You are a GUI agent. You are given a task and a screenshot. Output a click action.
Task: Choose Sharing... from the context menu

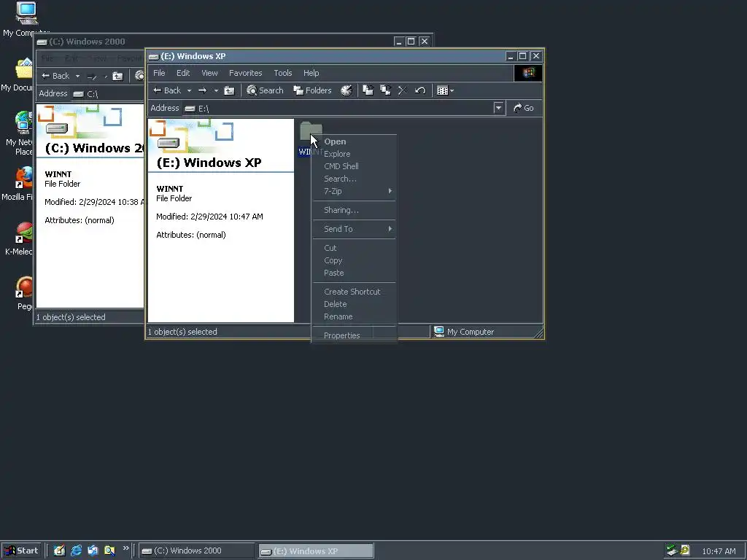point(354,210)
